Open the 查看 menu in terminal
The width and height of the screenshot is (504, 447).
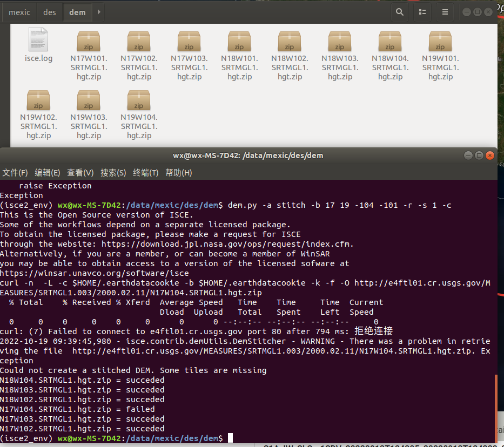(79, 172)
